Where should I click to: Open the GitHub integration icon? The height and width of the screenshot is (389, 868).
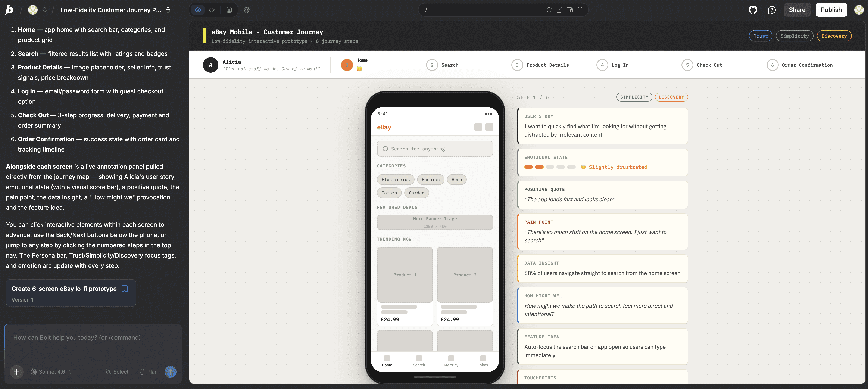(x=753, y=10)
